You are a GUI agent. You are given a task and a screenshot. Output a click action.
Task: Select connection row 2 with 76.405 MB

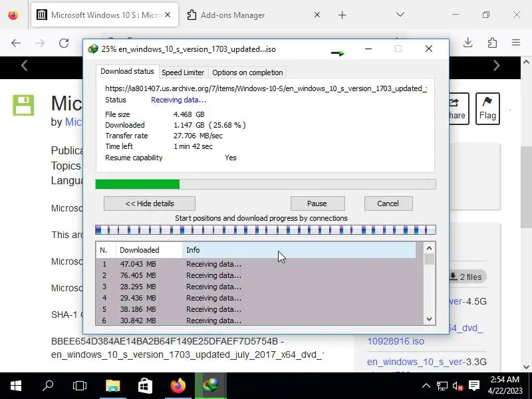pos(259,275)
